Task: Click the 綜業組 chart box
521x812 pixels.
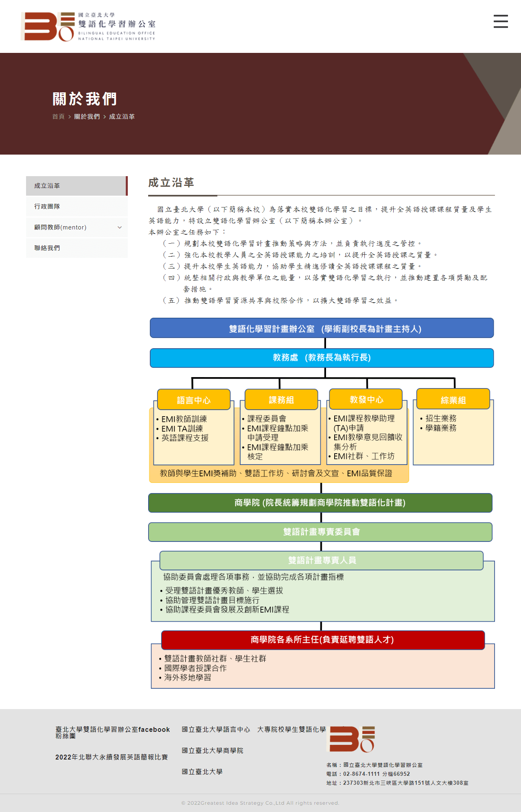Action: click(x=453, y=399)
